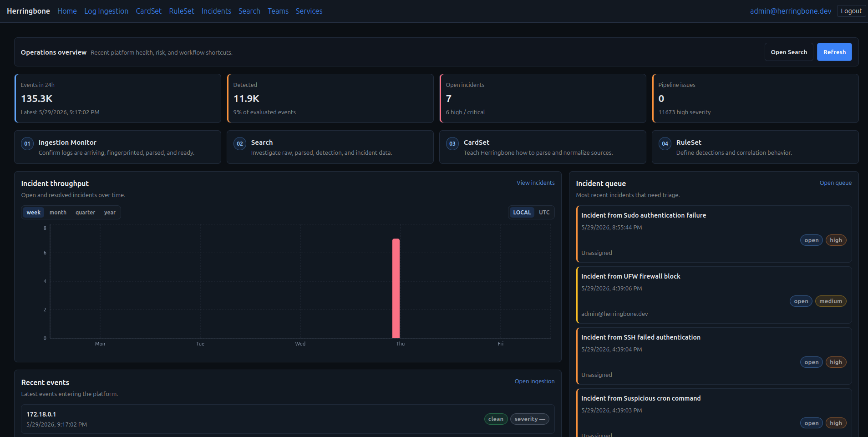The image size is (868, 437).
Task: Open Incidents in top navigation
Action: coord(216,11)
